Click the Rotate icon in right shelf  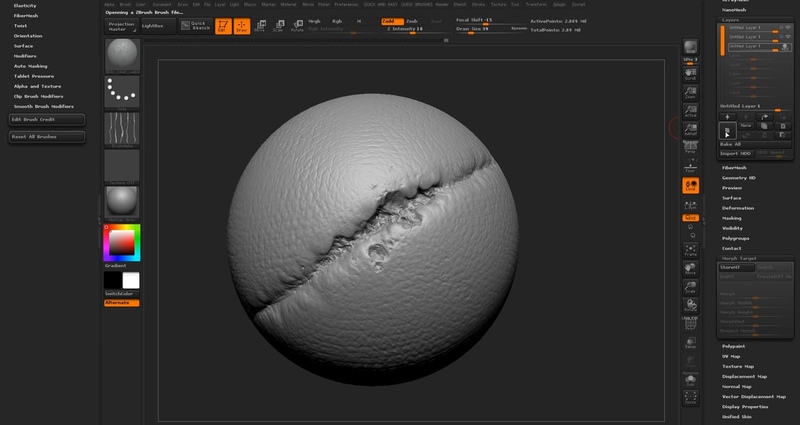pos(690,308)
